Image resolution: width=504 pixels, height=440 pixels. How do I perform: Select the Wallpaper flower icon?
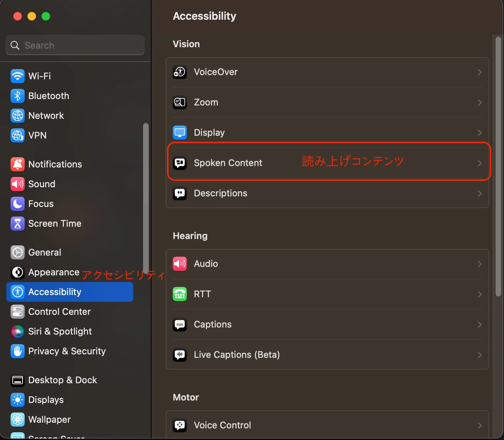18,420
